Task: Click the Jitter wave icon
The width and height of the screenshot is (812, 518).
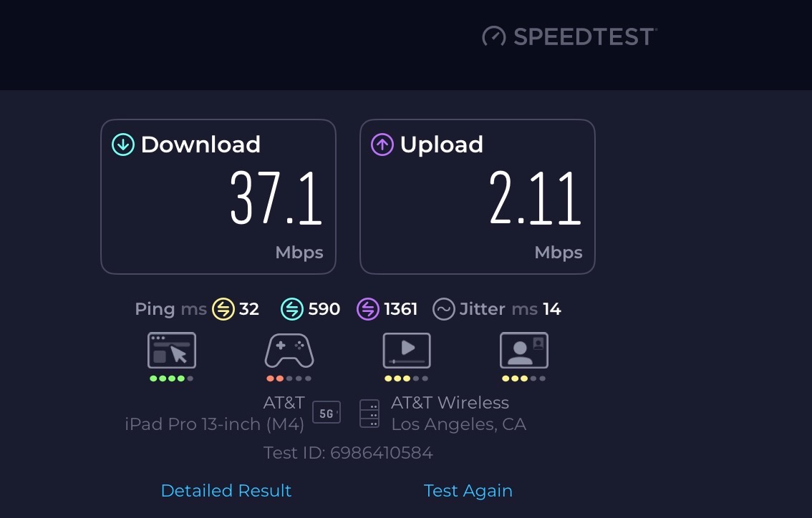Action: [x=444, y=308]
